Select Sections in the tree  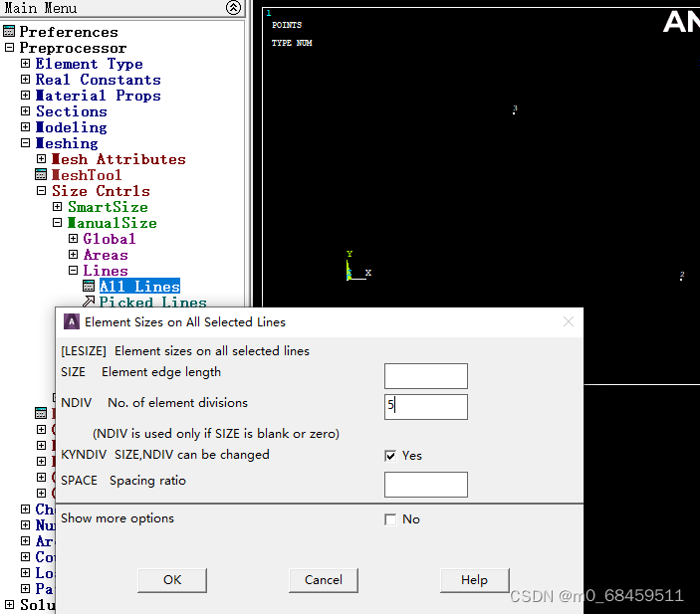click(x=72, y=111)
